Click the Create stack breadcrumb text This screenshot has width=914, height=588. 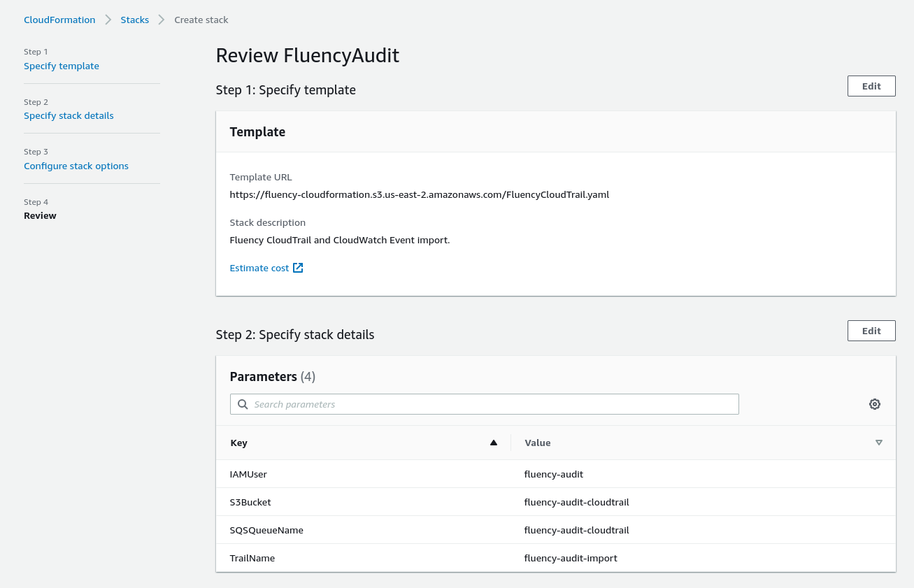coord(201,20)
